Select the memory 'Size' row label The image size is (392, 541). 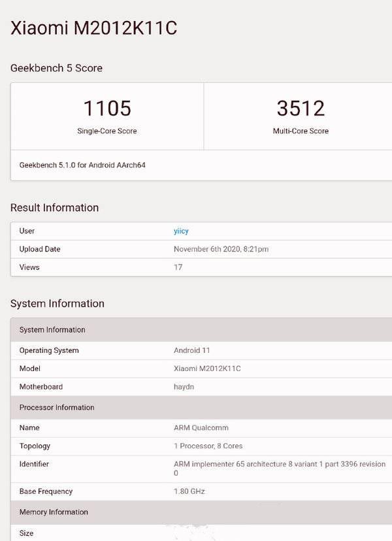26,533
